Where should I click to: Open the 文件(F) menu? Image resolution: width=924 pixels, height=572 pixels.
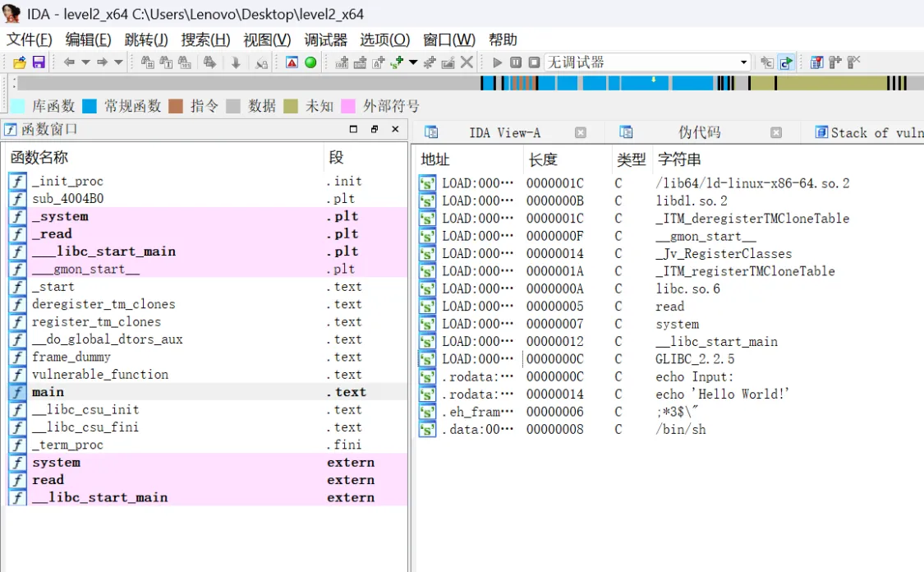[30, 40]
